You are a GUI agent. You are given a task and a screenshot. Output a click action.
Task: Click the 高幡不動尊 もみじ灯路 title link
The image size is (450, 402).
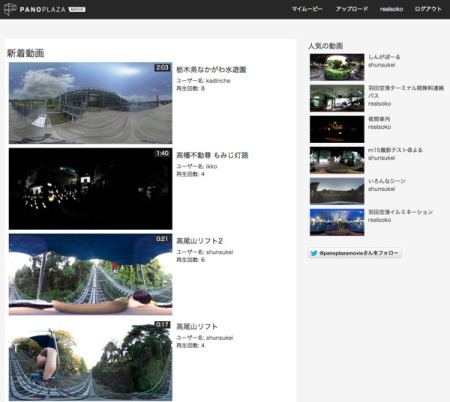pos(212,155)
